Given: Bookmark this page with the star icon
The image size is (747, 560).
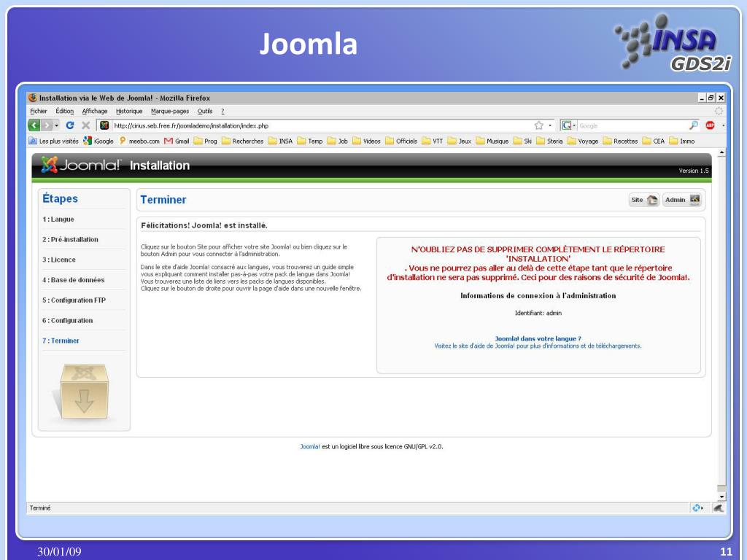Looking at the screenshot, I should 539,125.
